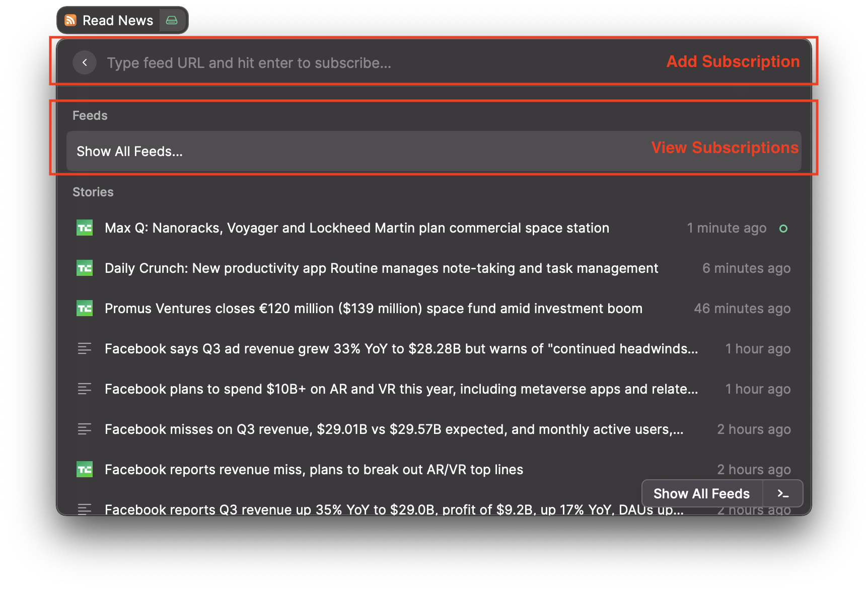Click TechCrunch icon beside Promus Ventures story
Image resolution: width=868 pixels, height=590 pixels.
click(85, 309)
